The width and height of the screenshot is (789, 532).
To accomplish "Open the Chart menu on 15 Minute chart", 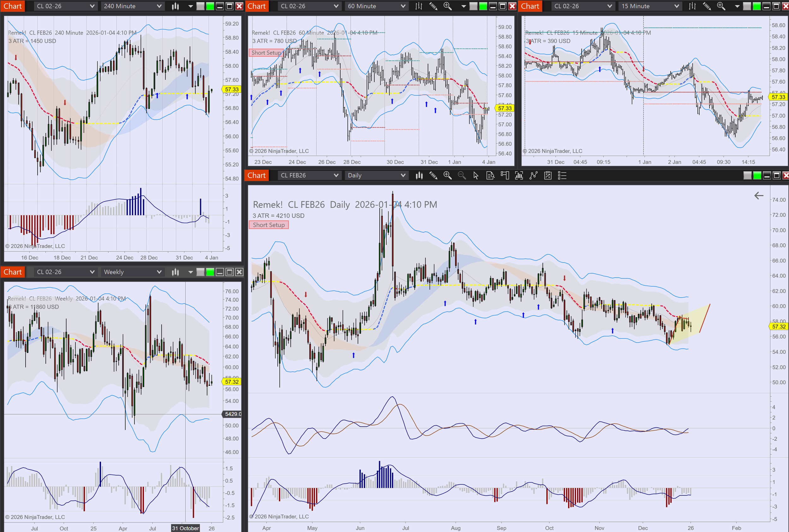I will (x=530, y=6).
